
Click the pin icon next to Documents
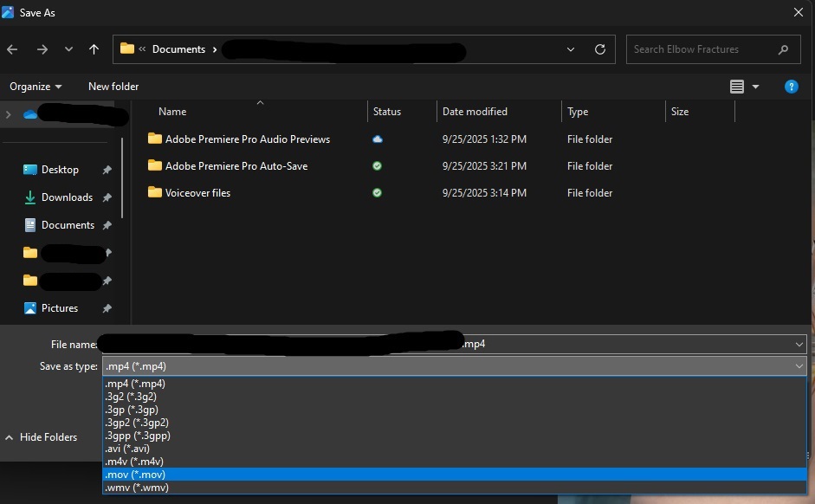(x=107, y=225)
